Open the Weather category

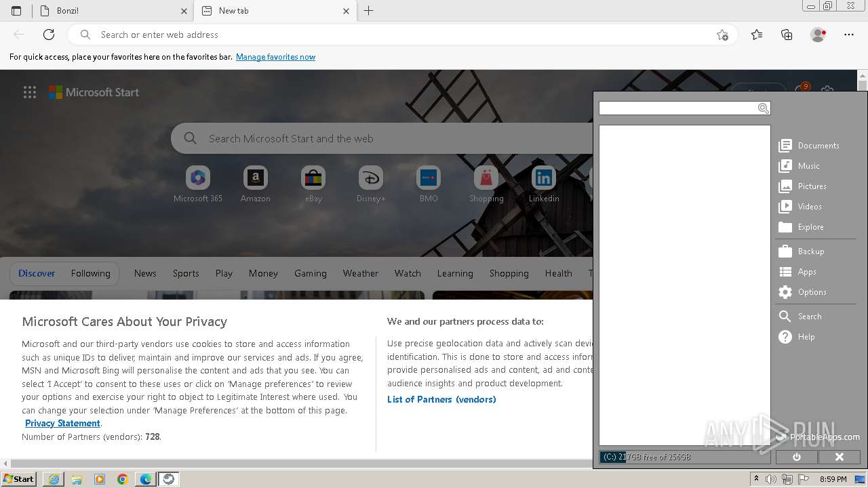pyautogui.click(x=360, y=273)
